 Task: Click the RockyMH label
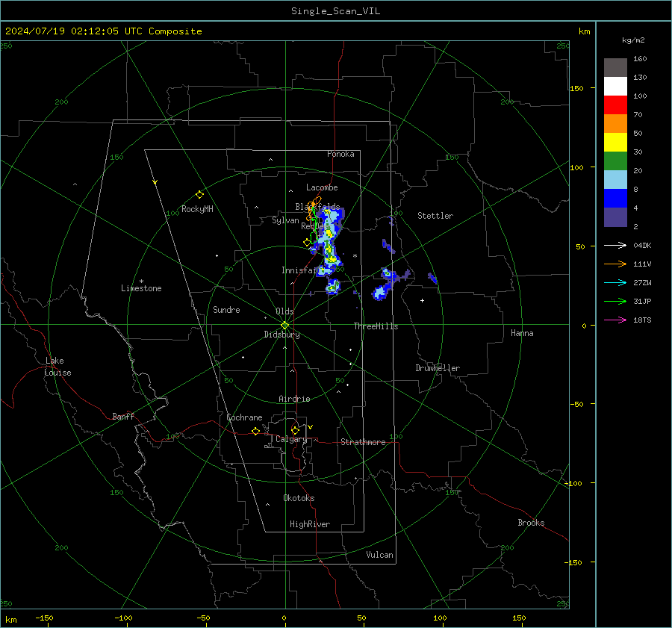[x=197, y=209]
